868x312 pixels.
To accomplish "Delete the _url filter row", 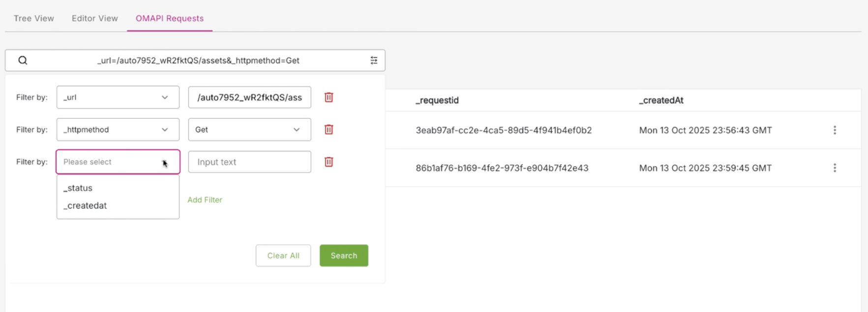I will (329, 97).
